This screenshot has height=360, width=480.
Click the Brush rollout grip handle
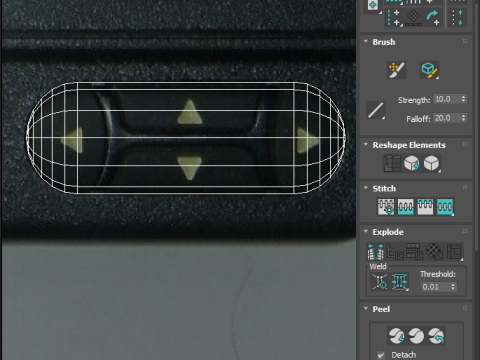pos(465,41)
